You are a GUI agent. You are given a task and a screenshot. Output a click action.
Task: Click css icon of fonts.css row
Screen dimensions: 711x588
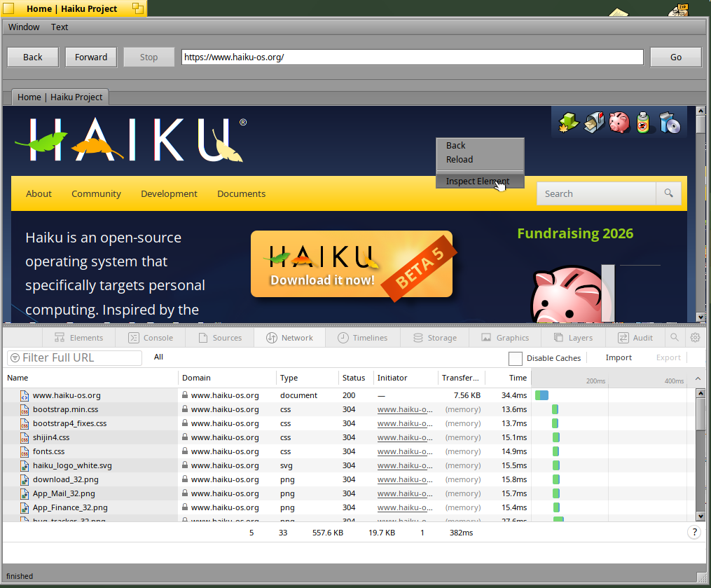point(25,452)
